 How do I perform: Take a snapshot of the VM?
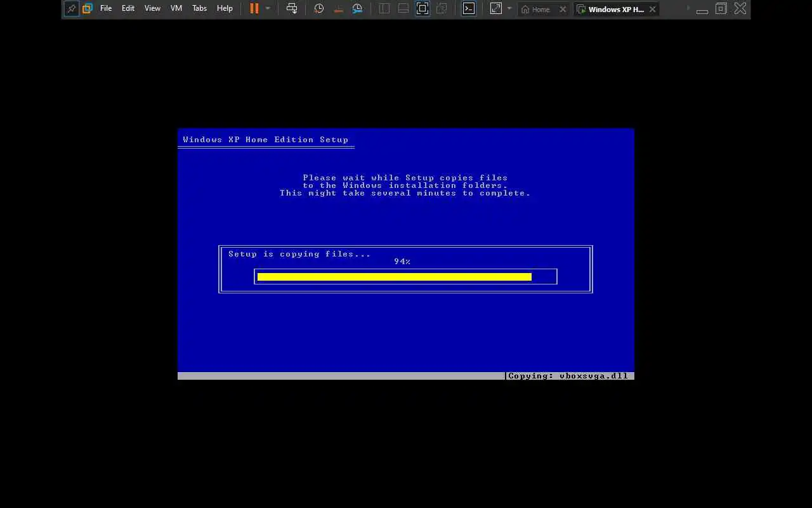tap(319, 8)
